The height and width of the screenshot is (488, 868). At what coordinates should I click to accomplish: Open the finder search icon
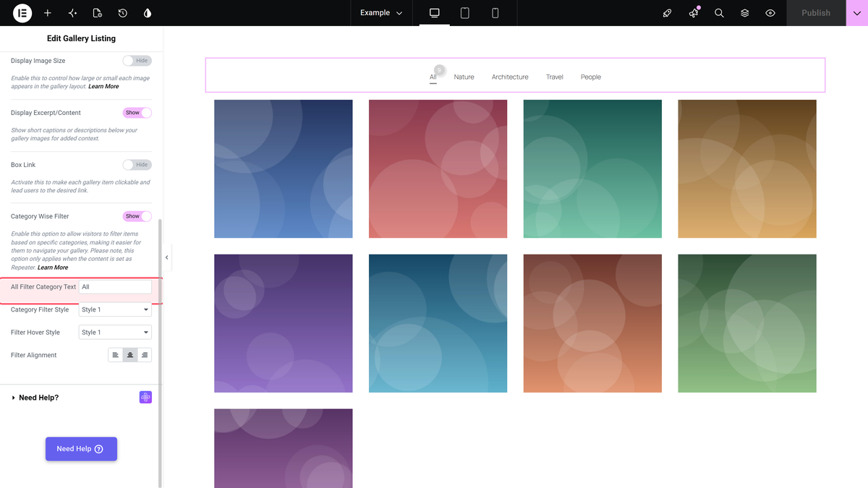click(719, 13)
